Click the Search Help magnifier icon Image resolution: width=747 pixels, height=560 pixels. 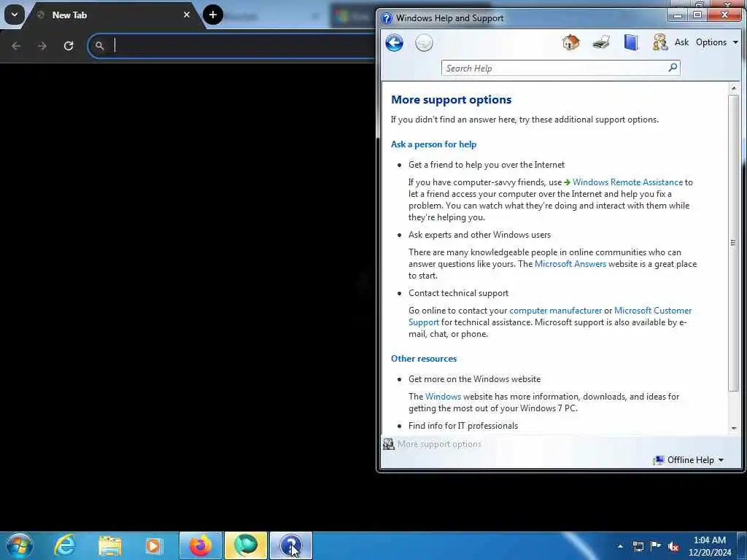(673, 68)
